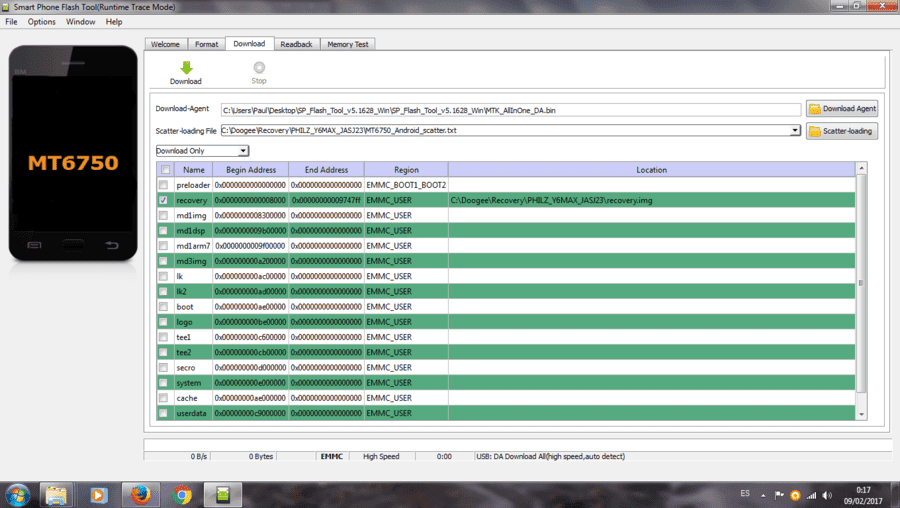Image resolution: width=900 pixels, height=508 pixels.
Task: Select the EMMC_BOOT1_BOOT2 region cell
Action: [406, 185]
